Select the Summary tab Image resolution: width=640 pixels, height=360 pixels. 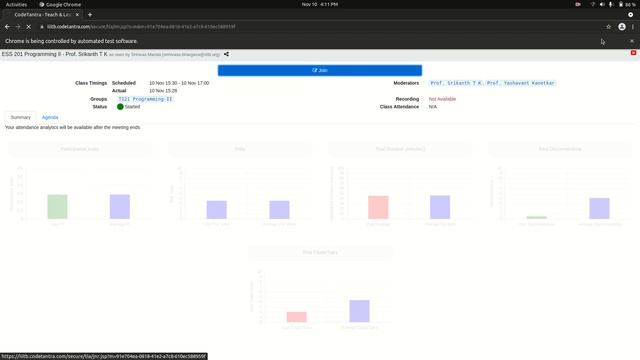20,117
